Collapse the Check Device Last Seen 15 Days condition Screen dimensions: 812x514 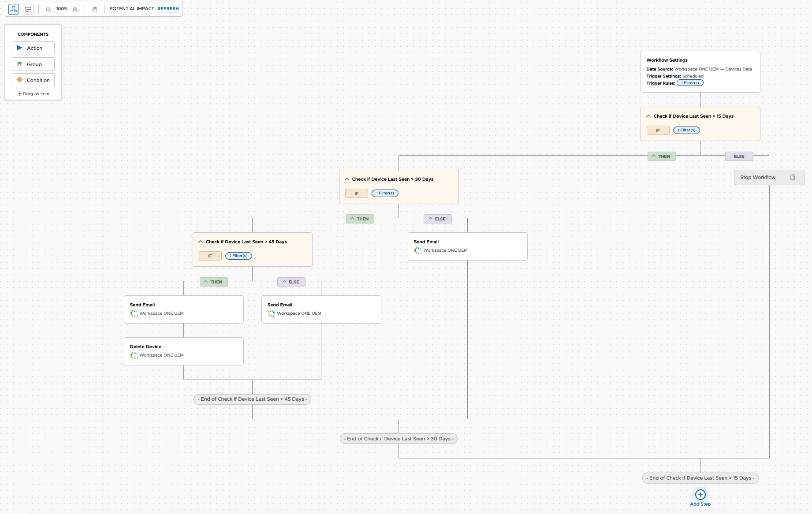click(x=648, y=116)
